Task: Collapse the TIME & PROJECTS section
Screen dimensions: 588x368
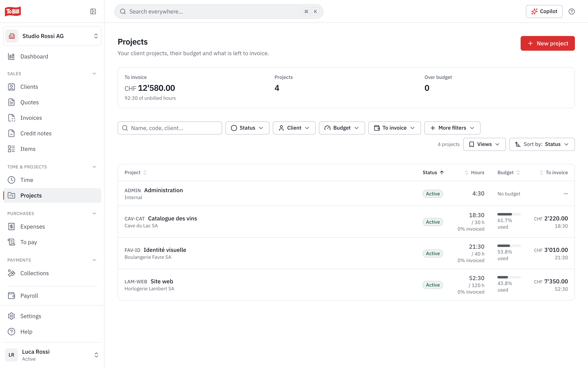Action: pos(94,167)
